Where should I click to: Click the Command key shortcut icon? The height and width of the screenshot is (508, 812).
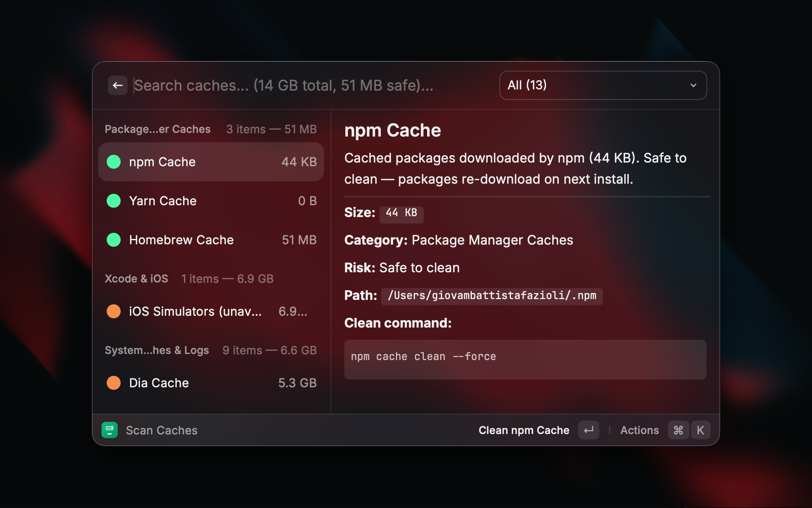click(x=678, y=430)
